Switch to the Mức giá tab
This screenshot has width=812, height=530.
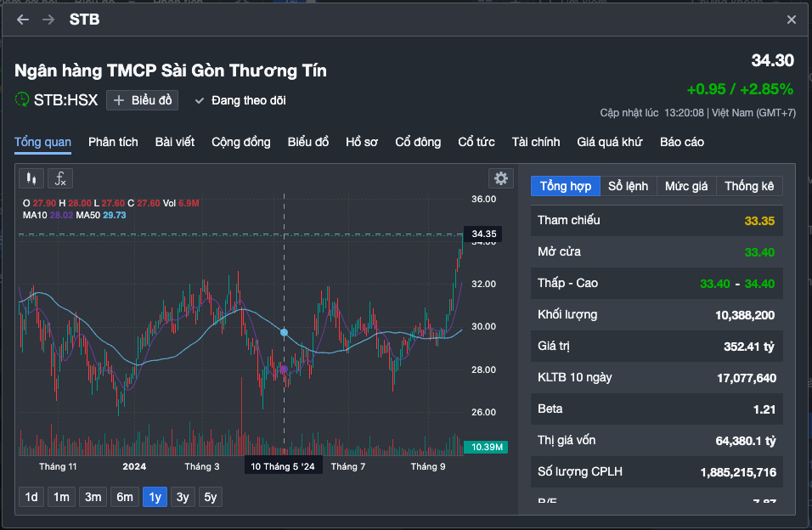tap(686, 186)
